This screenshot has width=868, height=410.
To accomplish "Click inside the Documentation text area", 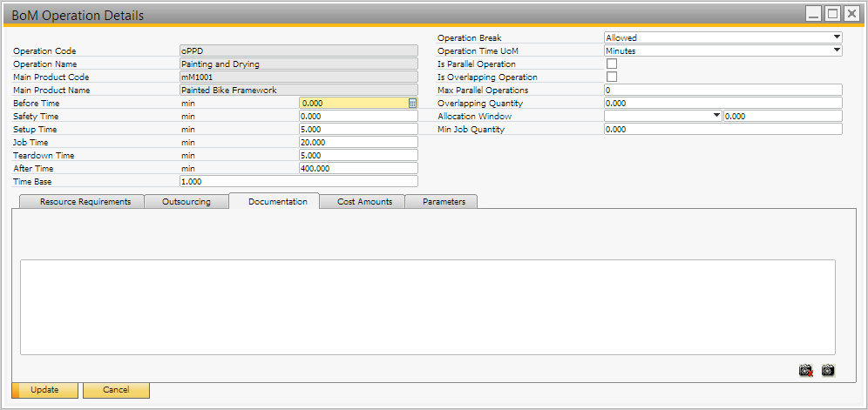I will pyautogui.click(x=427, y=306).
